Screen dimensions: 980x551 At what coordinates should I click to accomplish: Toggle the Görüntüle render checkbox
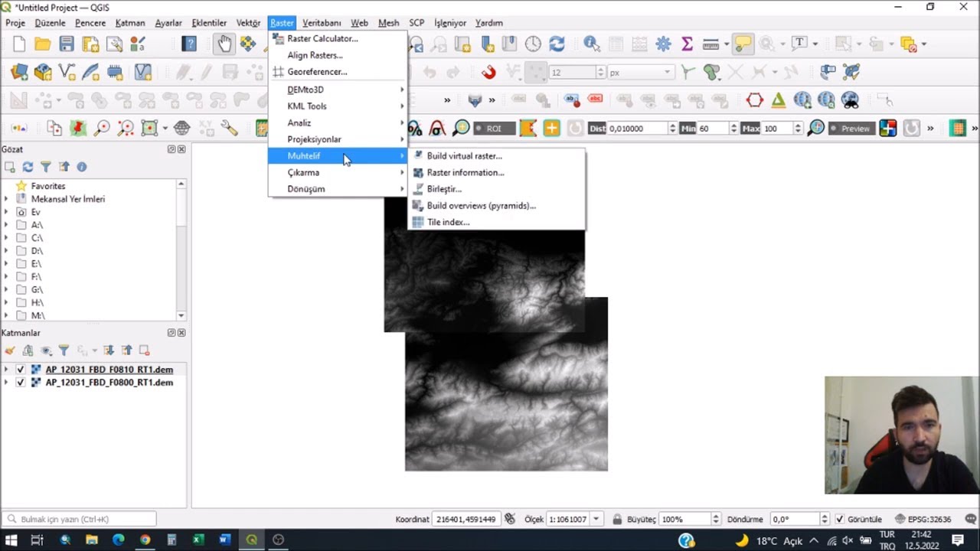pos(840,520)
